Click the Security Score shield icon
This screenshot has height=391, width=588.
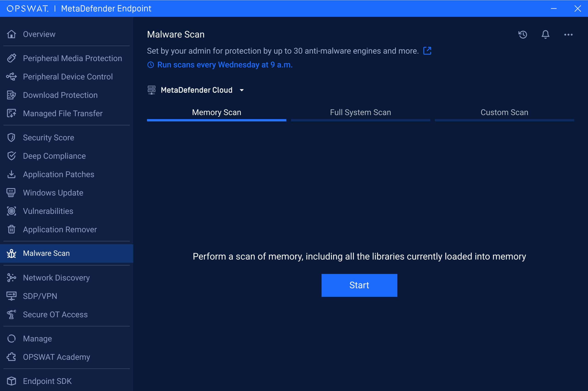point(11,137)
